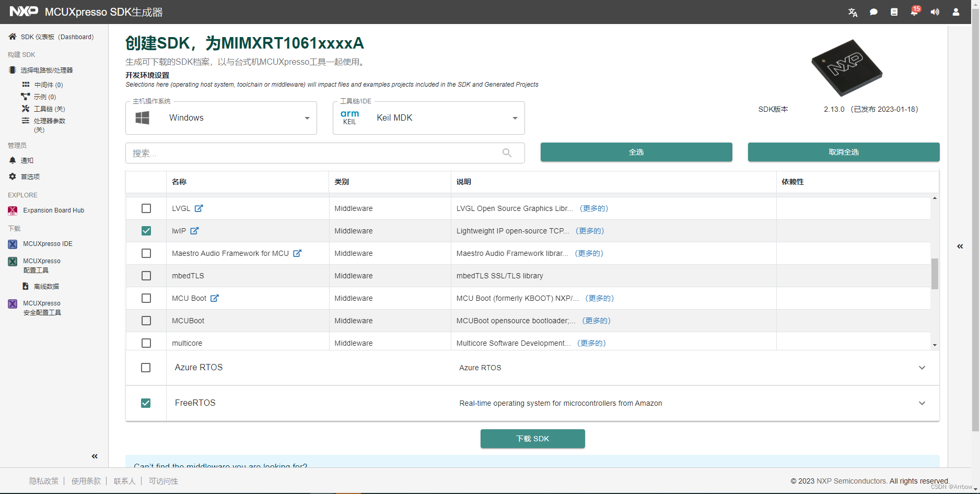Open 示例 (0) menu item

[39, 97]
